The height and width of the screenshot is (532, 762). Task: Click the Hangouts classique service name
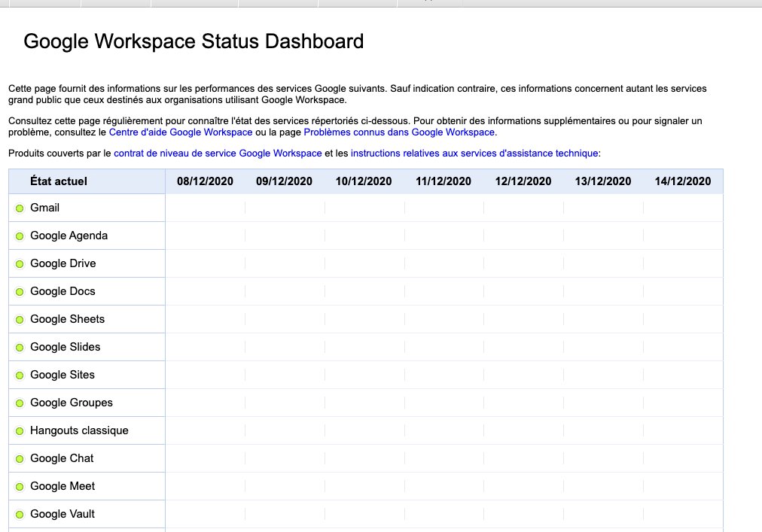point(79,430)
